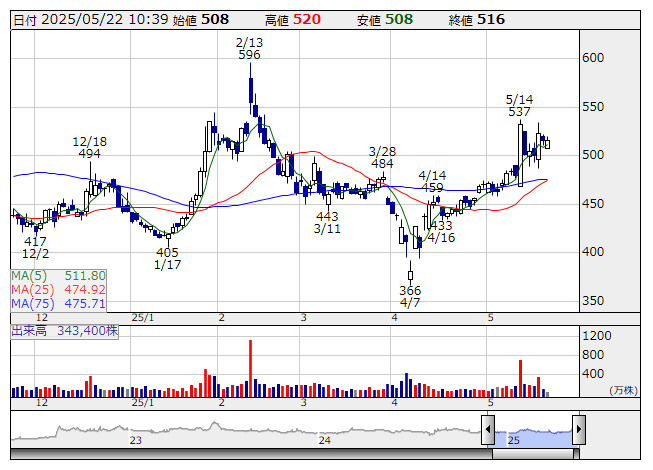Click the 高値 520 value in header

coord(307,19)
